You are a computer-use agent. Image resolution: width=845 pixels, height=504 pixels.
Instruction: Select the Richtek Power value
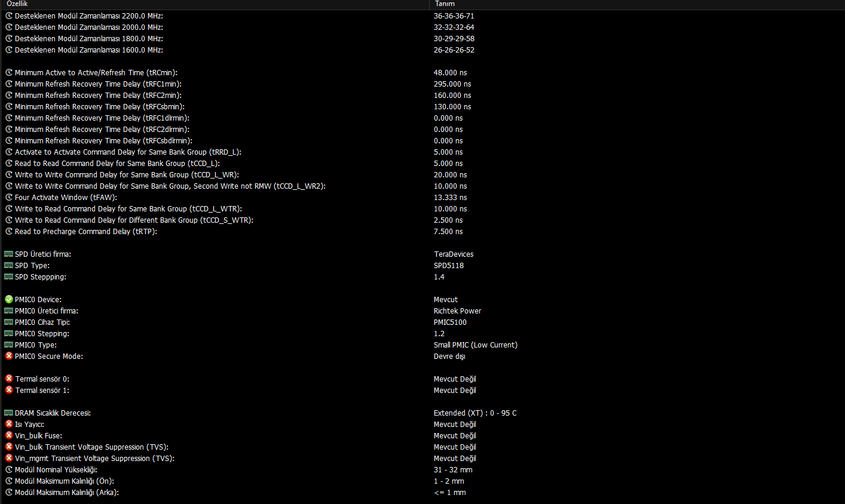point(458,311)
